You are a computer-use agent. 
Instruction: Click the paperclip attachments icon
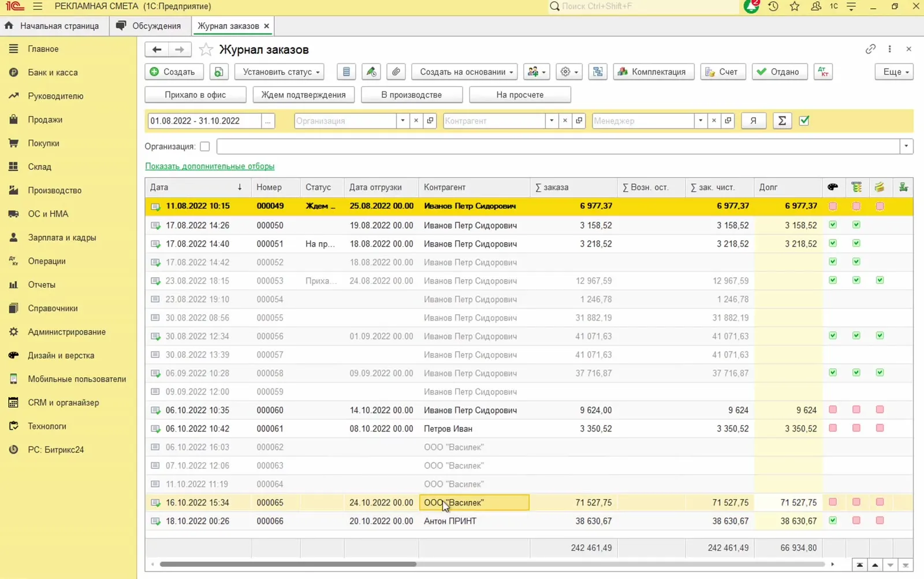[x=396, y=72]
